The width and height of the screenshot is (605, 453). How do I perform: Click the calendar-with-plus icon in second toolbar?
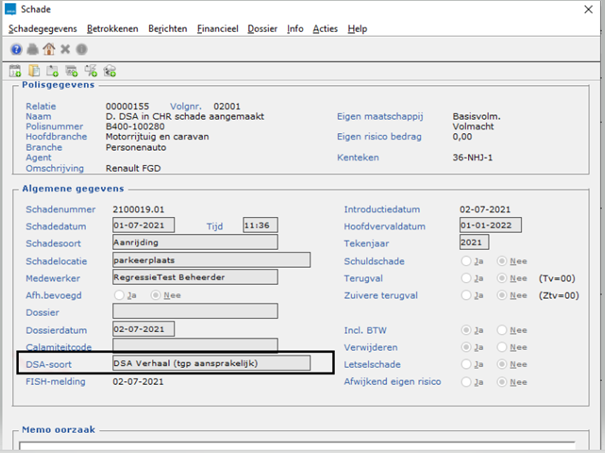pos(16,70)
